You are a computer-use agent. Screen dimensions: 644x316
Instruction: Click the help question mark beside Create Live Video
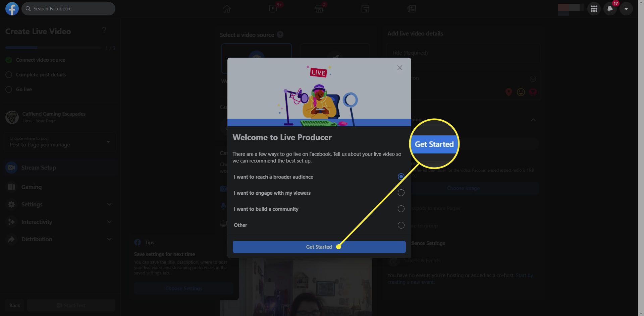pyautogui.click(x=104, y=30)
